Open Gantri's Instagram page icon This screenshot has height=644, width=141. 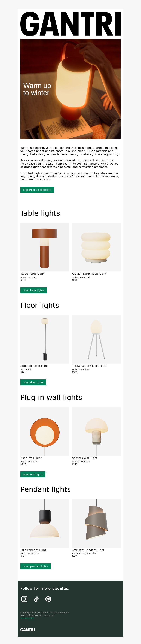tap(24, 599)
